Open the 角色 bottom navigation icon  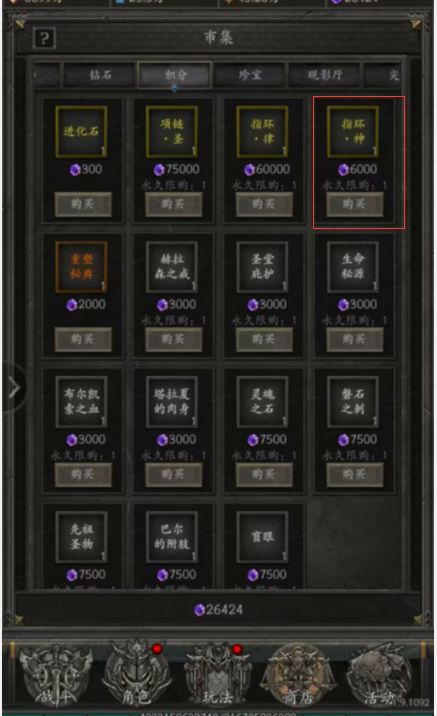136,674
